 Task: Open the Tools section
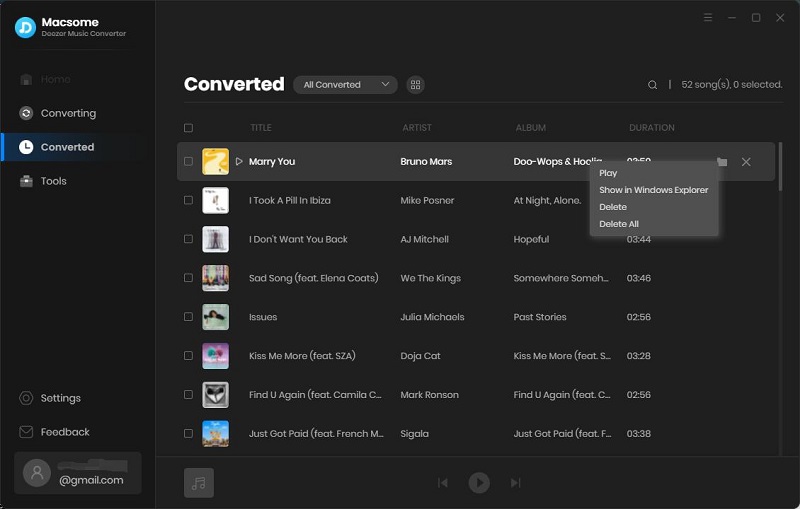click(x=43, y=181)
